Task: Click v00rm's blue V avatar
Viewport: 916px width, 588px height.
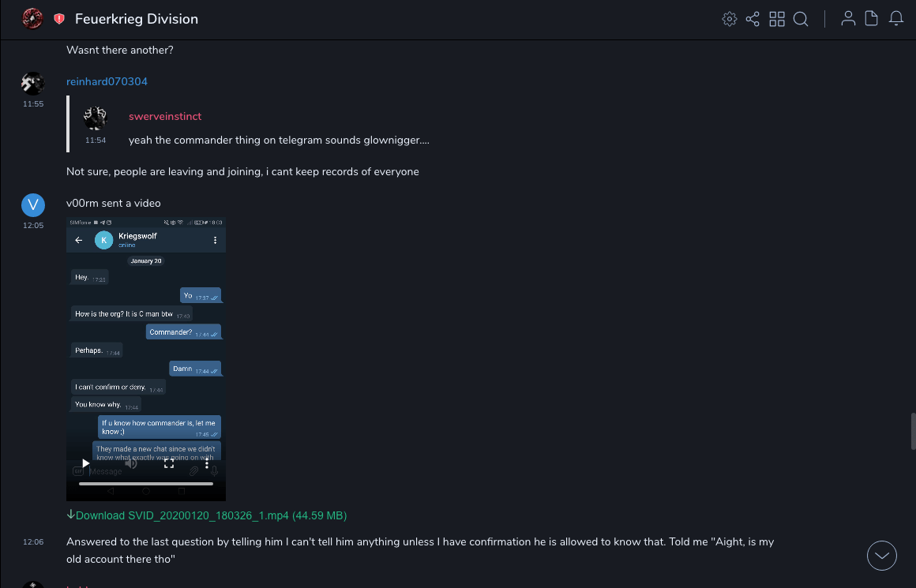Action: click(x=32, y=205)
